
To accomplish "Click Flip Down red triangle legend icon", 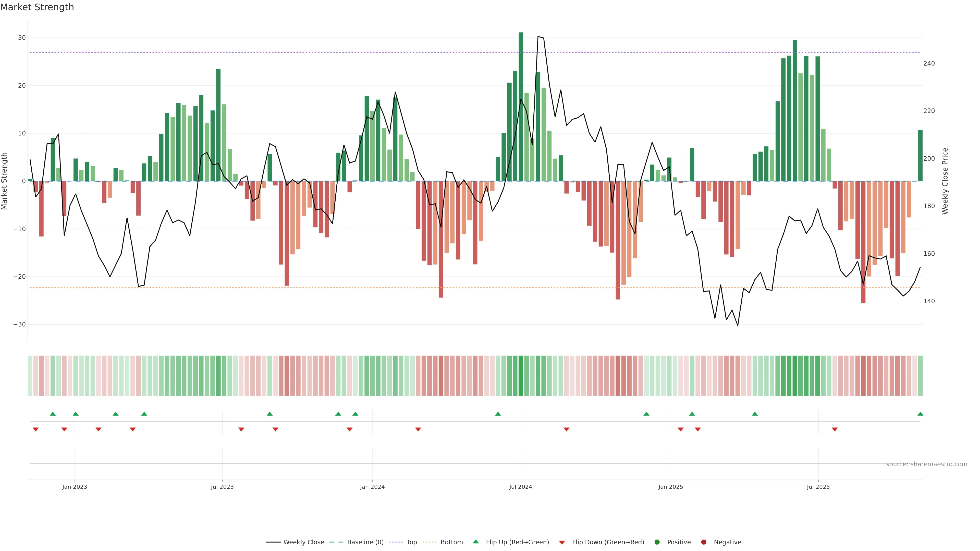I will (562, 542).
